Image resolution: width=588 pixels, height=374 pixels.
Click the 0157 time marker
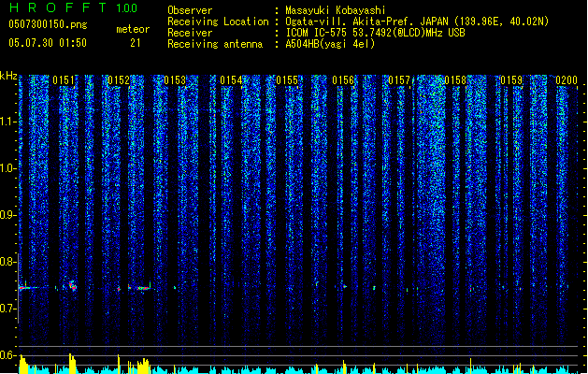399,80
